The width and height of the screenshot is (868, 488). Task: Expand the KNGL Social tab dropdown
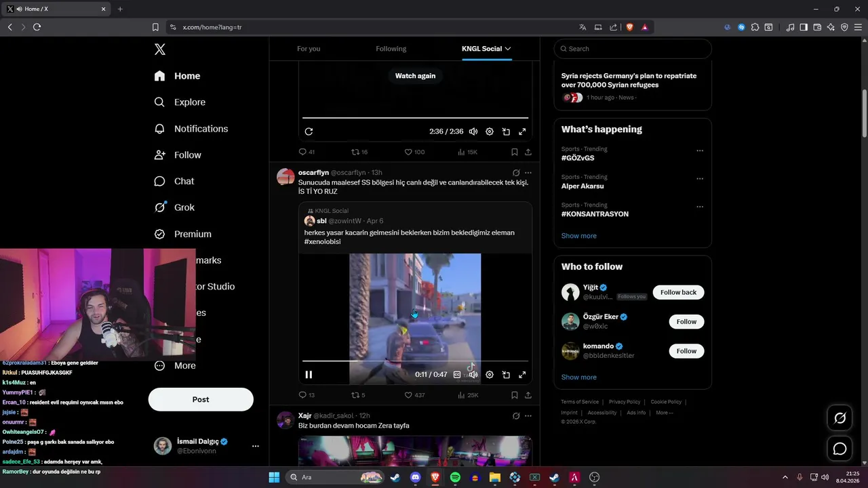coord(507,49)
